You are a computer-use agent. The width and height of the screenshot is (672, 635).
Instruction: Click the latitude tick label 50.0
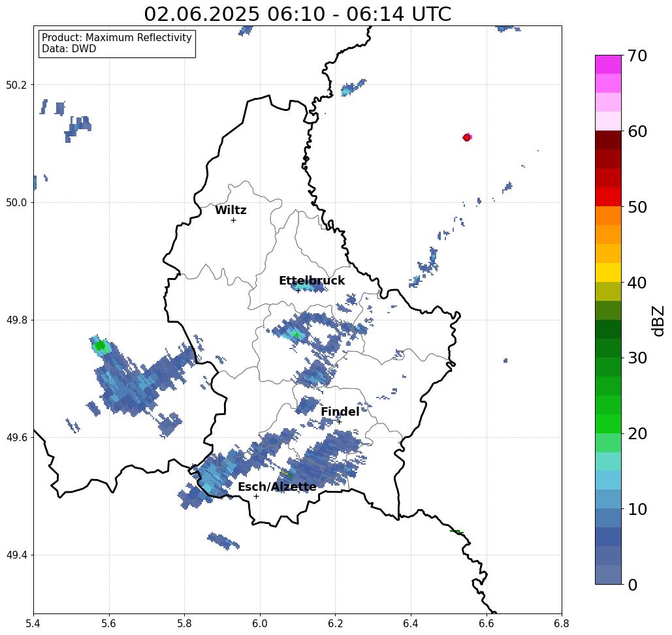pos(16,202)
